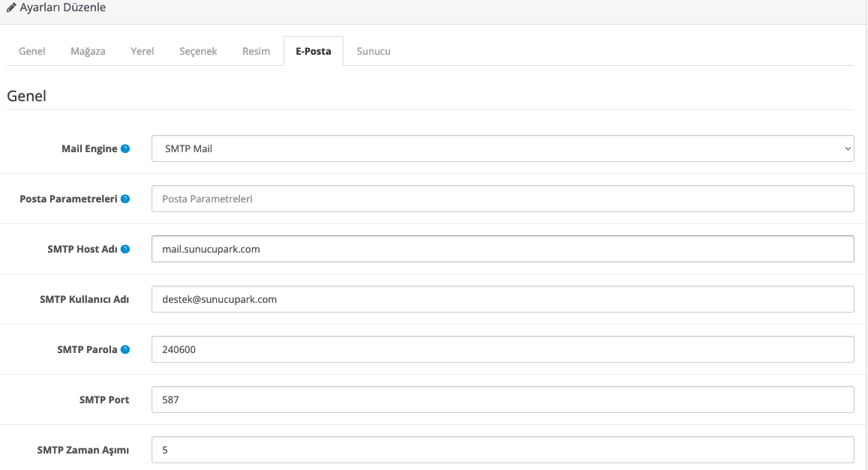Screen dimensions: 868x470
Task: Click the help icon next to SMTP Host Adı
Action: click(125, 250)
